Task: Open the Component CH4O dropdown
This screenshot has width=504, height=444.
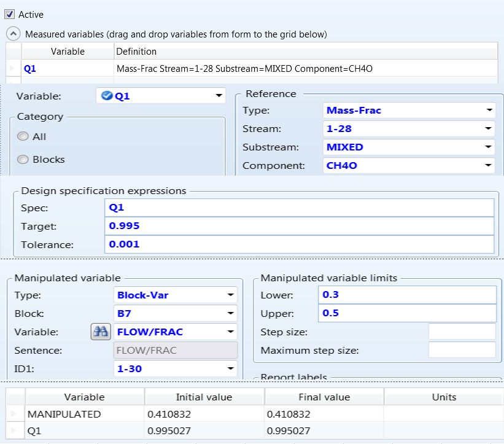Action: [489, 166]
